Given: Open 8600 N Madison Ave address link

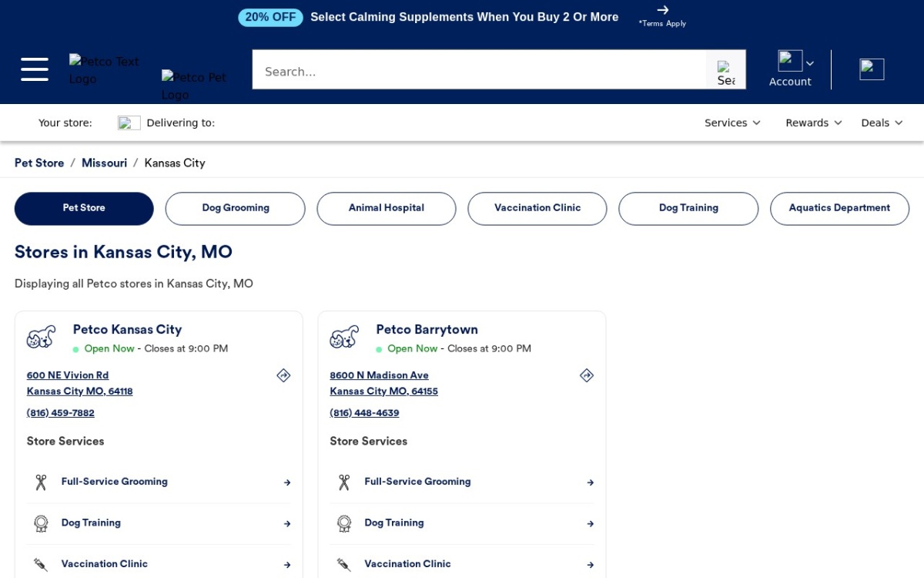Looking at the screenshot, I should [x=379, y=375].
